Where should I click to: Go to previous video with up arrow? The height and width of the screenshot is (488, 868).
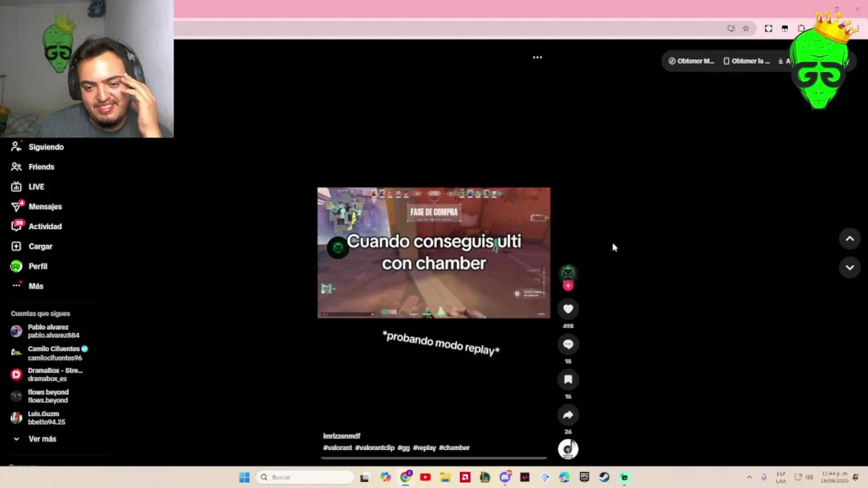pos(850,239)
